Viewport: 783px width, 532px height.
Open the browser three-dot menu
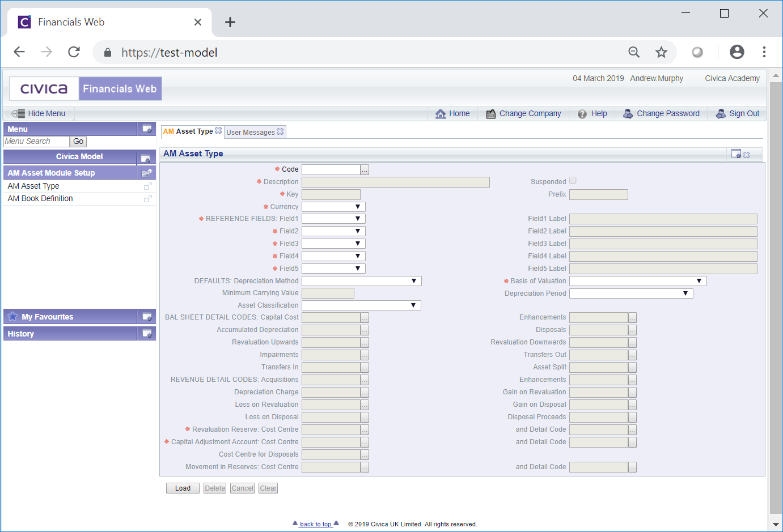tap(764, 52)
